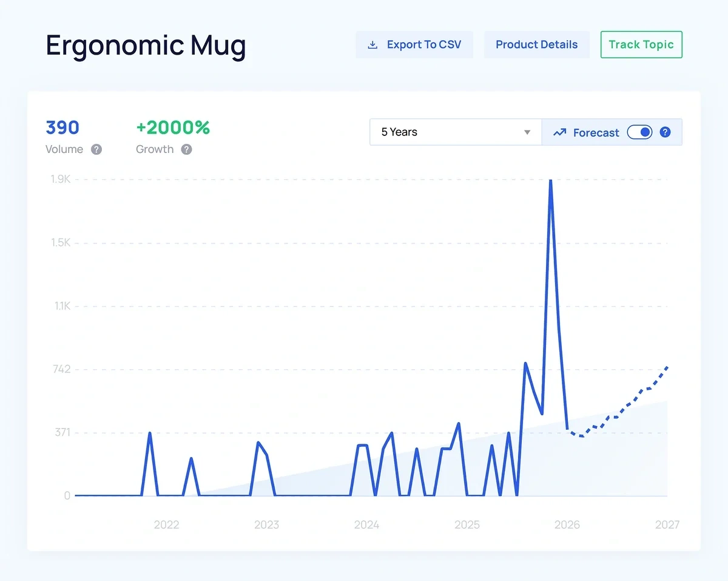Click the dotted forecast line end near 2027

pyautogui.click(x=666, y=368)
